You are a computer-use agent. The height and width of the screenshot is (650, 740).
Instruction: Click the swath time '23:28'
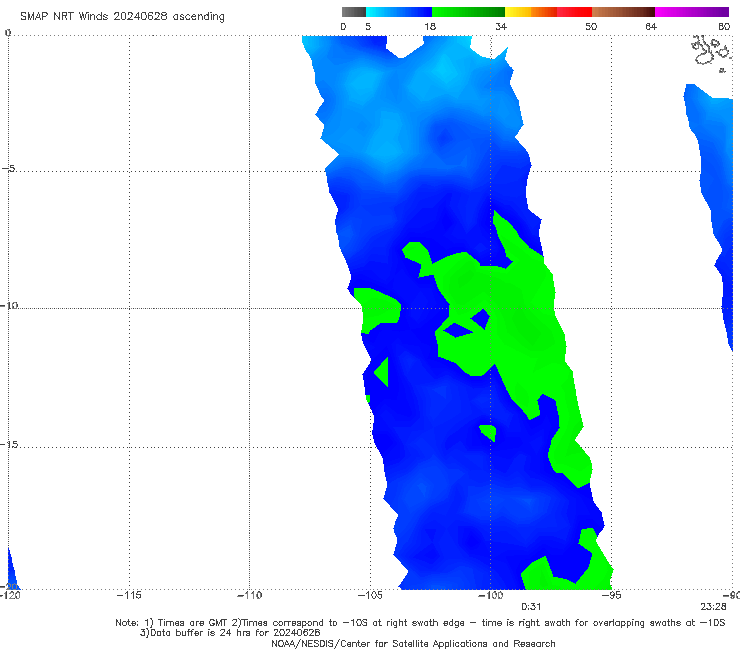[x=713, y=607]
